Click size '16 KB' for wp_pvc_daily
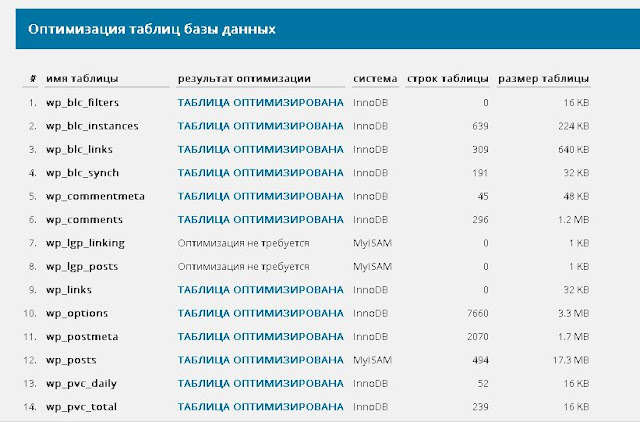This screenshot has width=640, height=422. 576,384
